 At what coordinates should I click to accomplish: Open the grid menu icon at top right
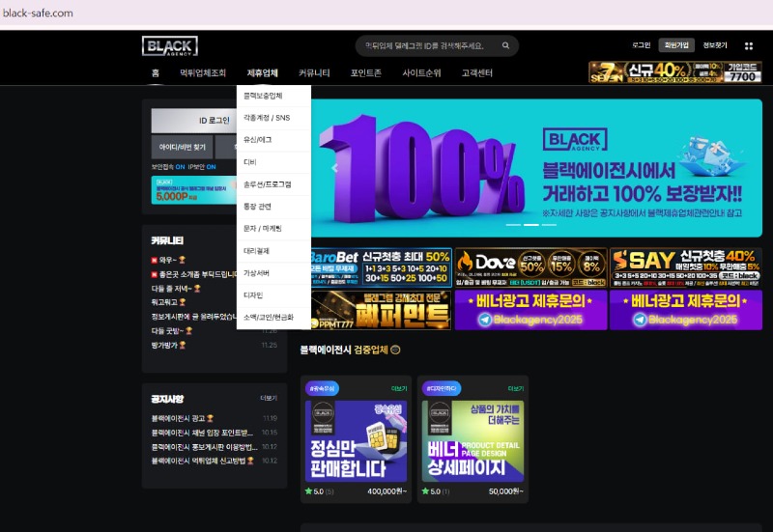(748, 45)
